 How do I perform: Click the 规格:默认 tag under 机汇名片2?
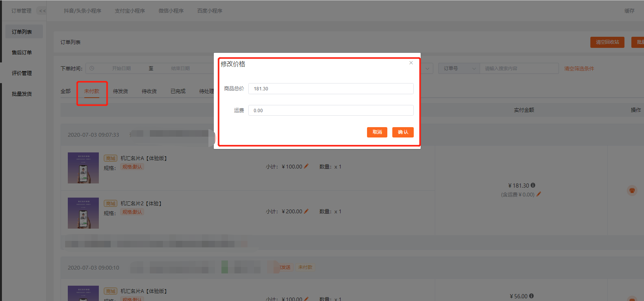click(x=132, y=212)
